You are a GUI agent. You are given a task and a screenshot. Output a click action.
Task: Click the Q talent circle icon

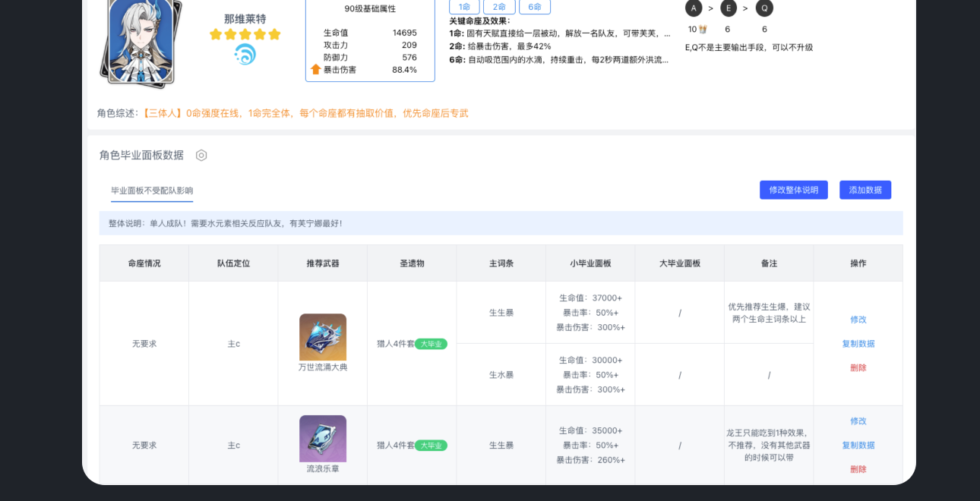[x=763, y=8]
